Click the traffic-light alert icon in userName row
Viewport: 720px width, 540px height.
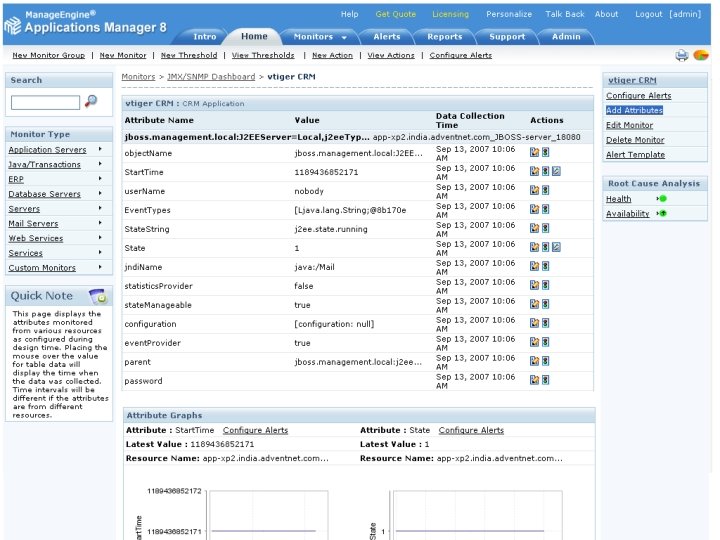[545, 190]
